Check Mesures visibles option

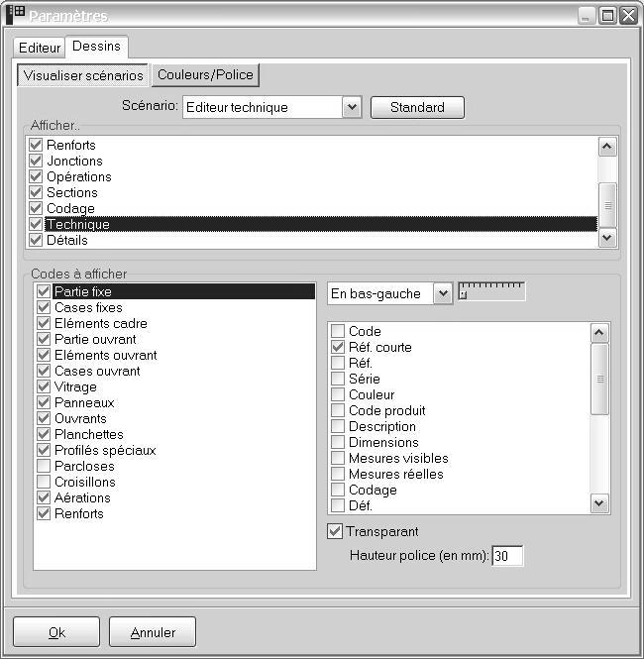(x=338, y=458)
